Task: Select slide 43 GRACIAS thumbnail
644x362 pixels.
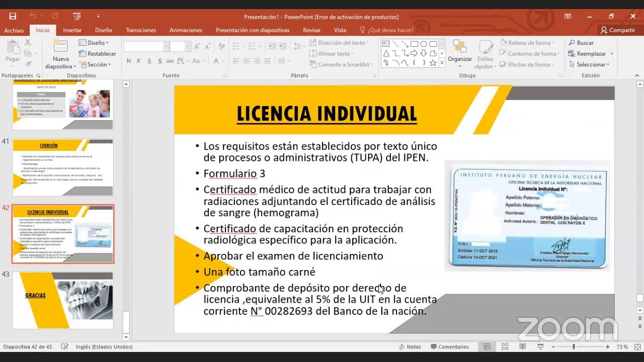Action: pos(63,300)
